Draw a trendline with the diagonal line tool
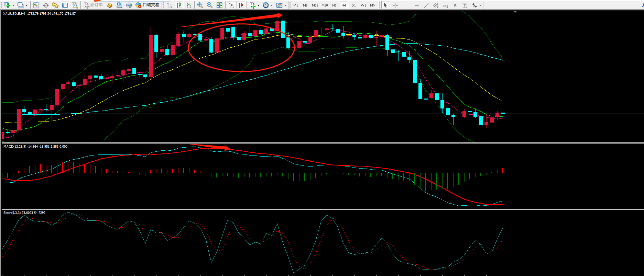Screen dimensions: 644x276 pos(426,5)
